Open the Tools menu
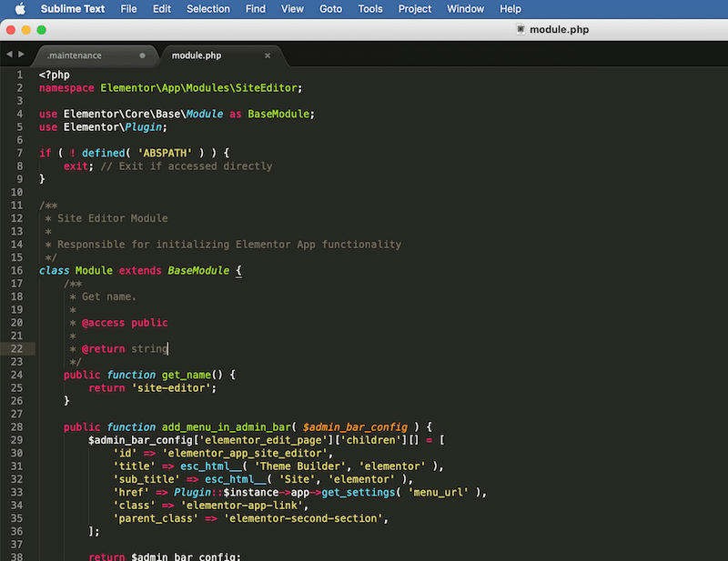The height and width of the screenshot is (561, 728). point(369,9)
